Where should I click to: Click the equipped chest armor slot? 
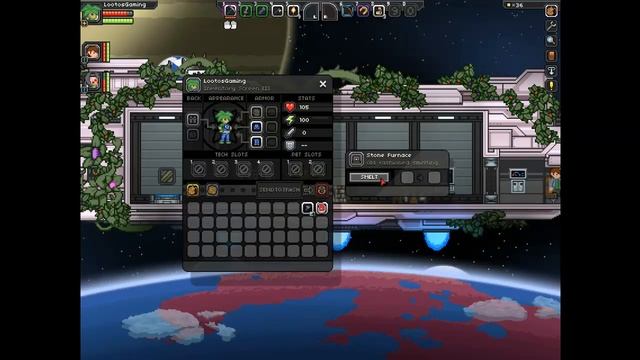[256, 127]
